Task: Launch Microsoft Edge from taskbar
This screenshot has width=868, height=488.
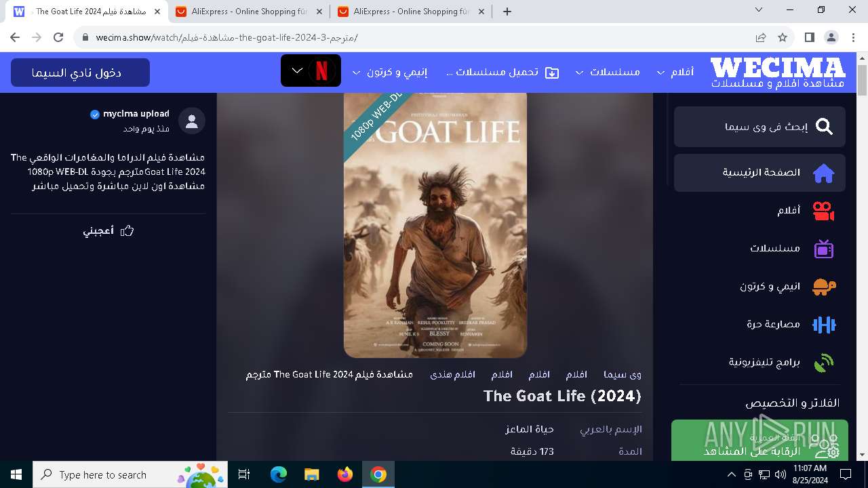Action: pyautogui.click(x=279, y=474)
